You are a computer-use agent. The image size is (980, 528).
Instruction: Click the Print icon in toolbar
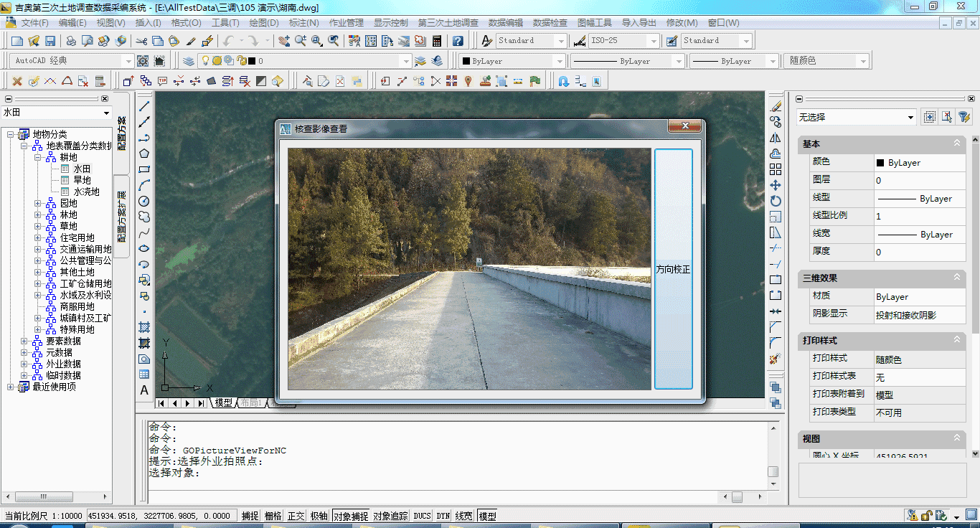72,41
